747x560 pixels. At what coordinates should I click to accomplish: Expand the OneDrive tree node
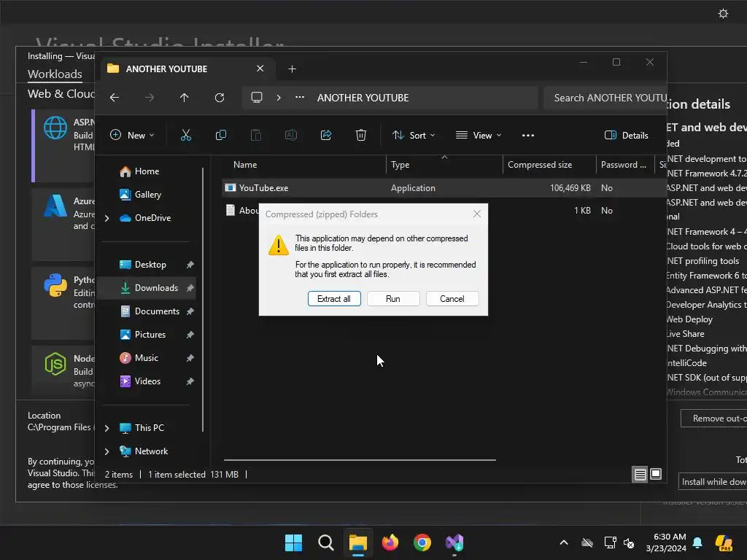click(x=107, y=218)
